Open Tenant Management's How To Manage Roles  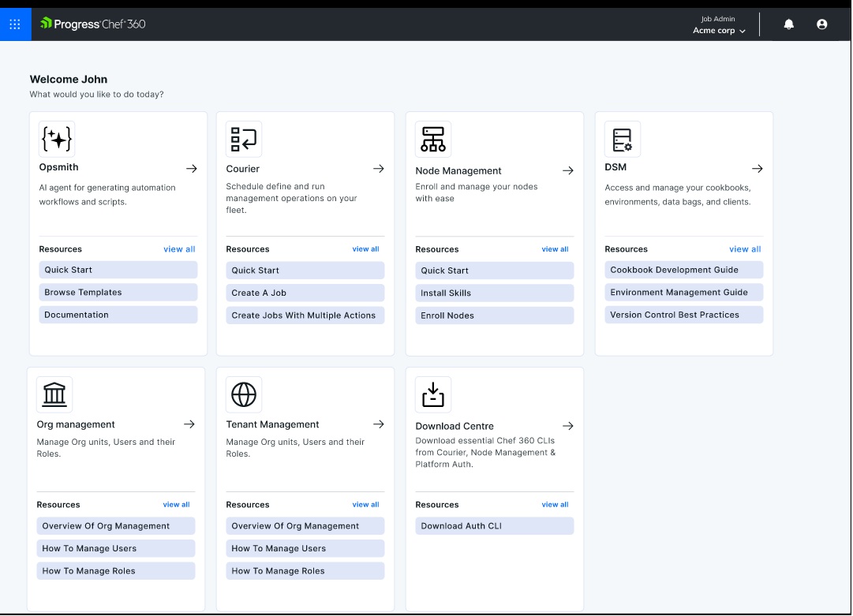point(305,571)
